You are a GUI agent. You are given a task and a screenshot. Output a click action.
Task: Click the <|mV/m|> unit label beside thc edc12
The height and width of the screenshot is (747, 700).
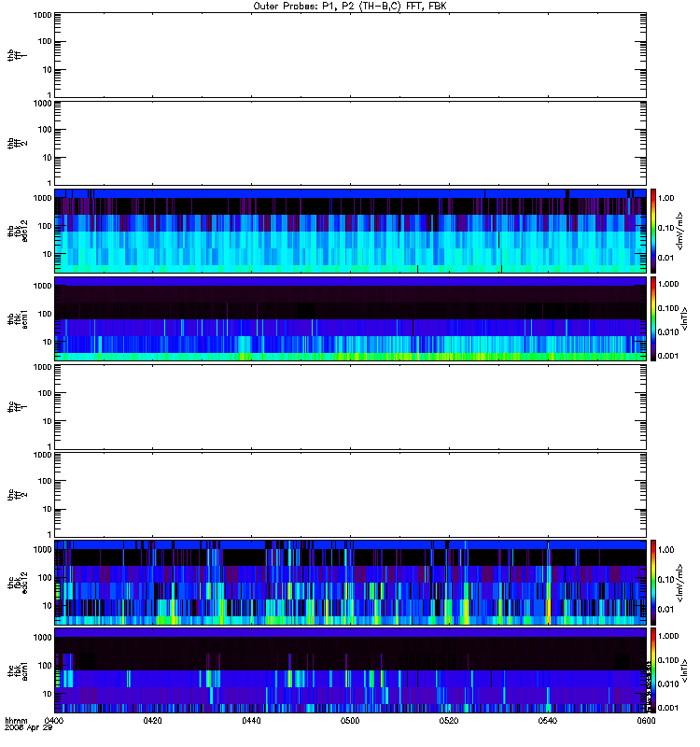[x=679, y=583]
